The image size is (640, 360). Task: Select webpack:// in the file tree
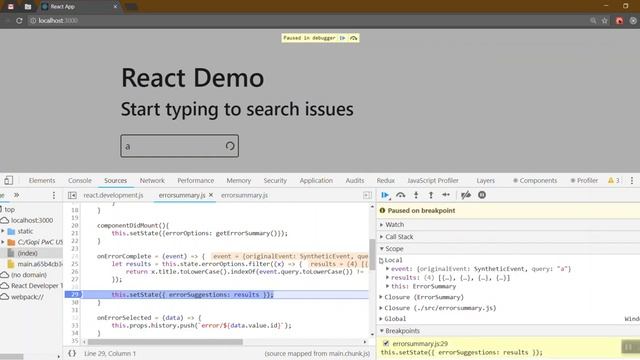[x=27, y=297]
